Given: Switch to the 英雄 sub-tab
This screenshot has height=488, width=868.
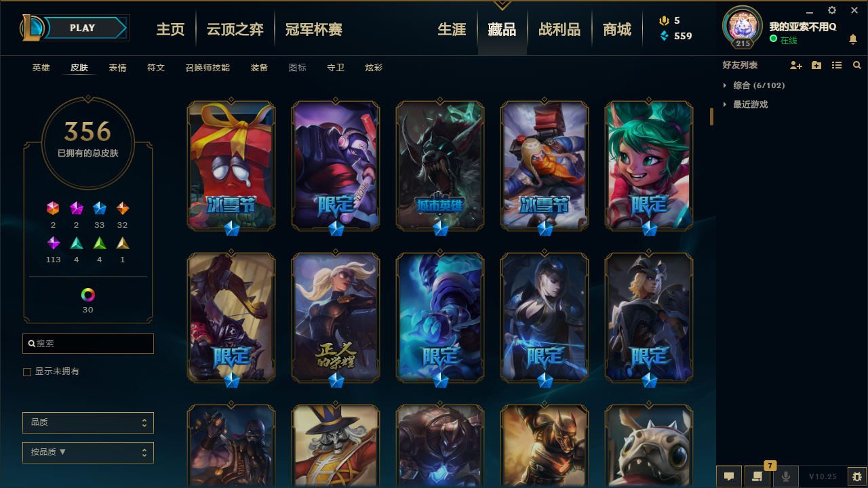Looking at the screenshot, I should click(41, 68).
